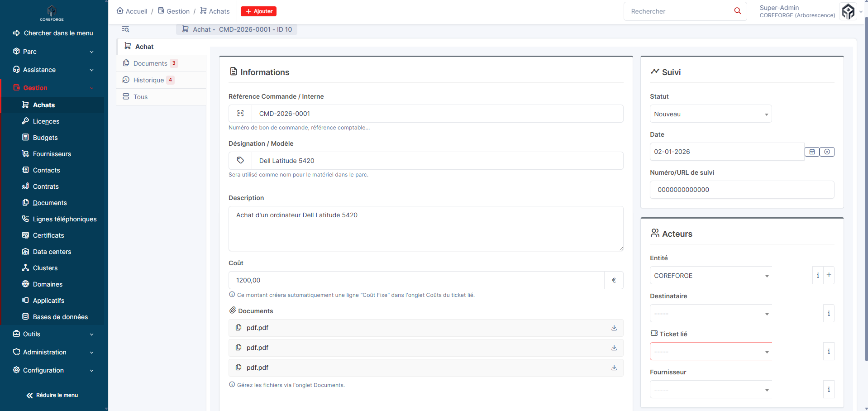
Task: Open the Documents tab
Action: pos(150,63)
